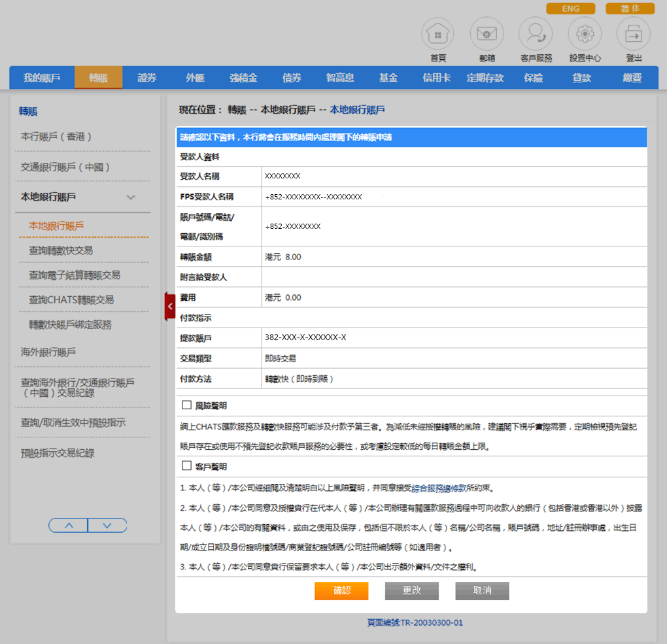Open the 設置中心 settings gear icon
This screenshot has width=667, height=644.
click(584, 33)
